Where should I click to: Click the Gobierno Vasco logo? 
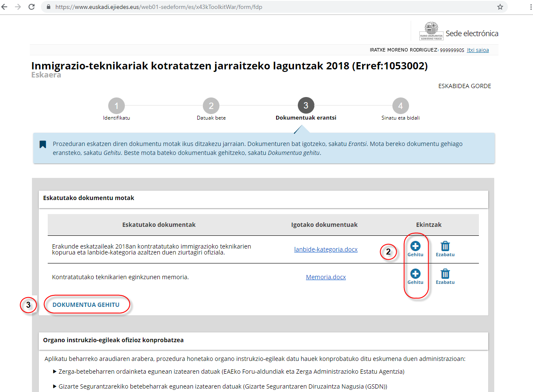pos(431,31)
